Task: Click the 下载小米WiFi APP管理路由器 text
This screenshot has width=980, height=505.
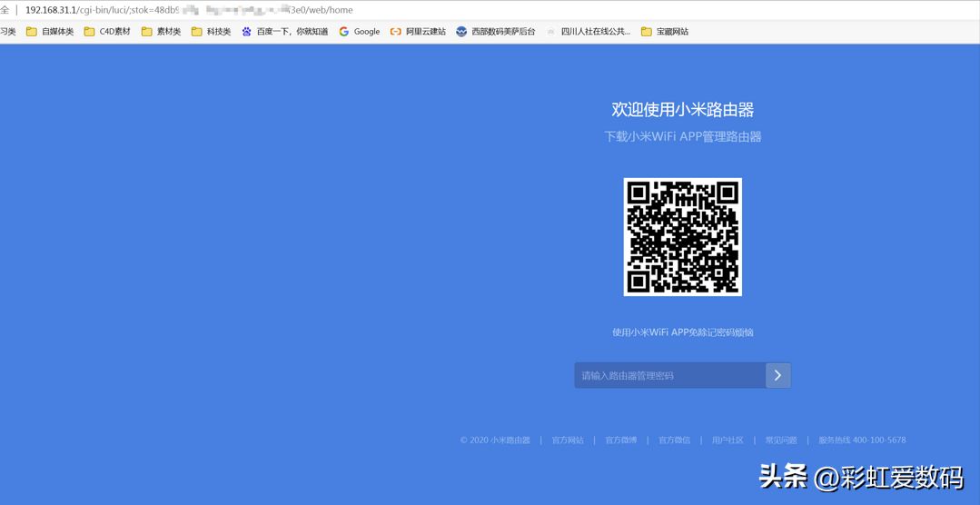Action: [x=682, y=136]
